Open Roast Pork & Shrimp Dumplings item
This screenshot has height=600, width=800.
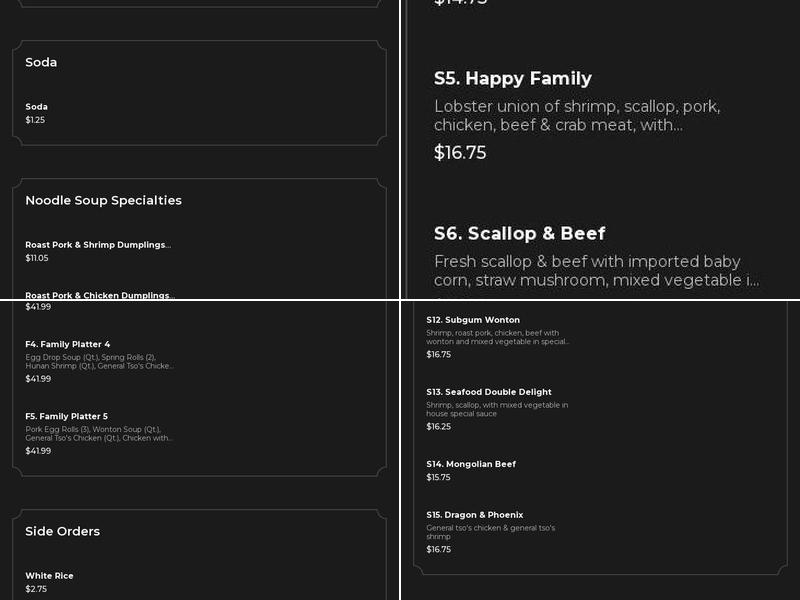[x=98, y=245]
